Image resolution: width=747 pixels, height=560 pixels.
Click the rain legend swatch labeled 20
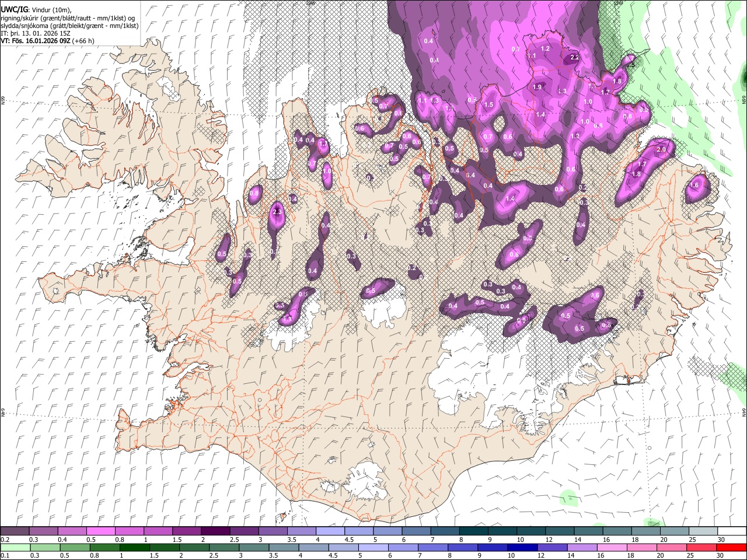672,547
